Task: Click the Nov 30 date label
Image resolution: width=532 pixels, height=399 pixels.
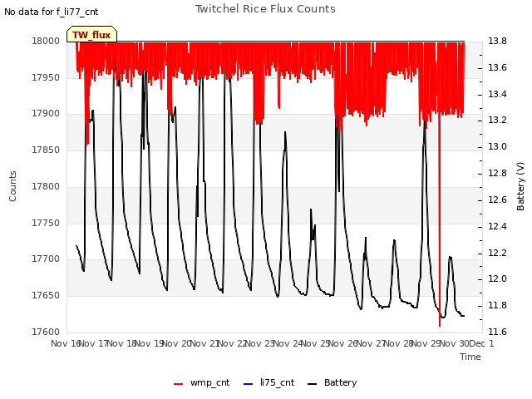Action: click(x=455, y=343)
